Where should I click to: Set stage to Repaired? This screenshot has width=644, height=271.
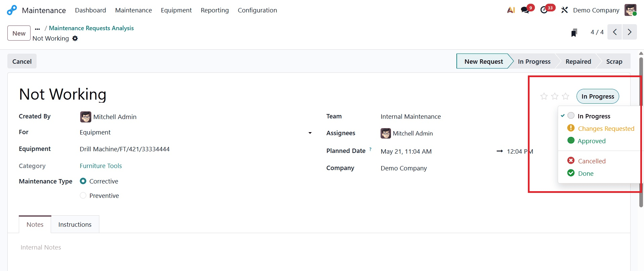578,61
